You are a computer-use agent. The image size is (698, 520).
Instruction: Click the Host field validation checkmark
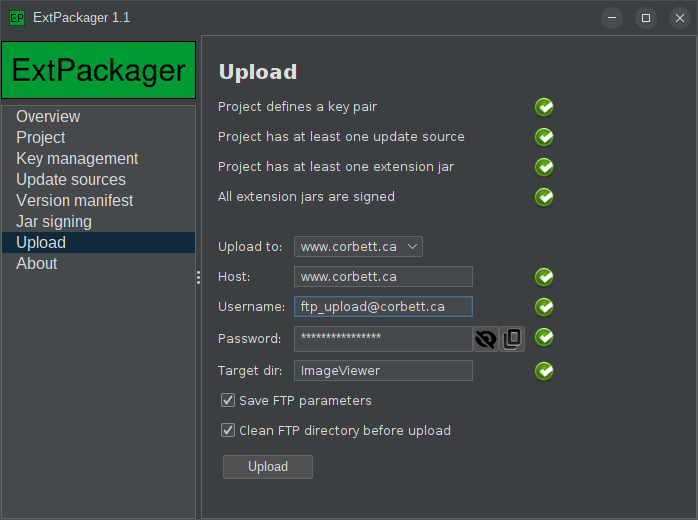[x=544, y=277]
